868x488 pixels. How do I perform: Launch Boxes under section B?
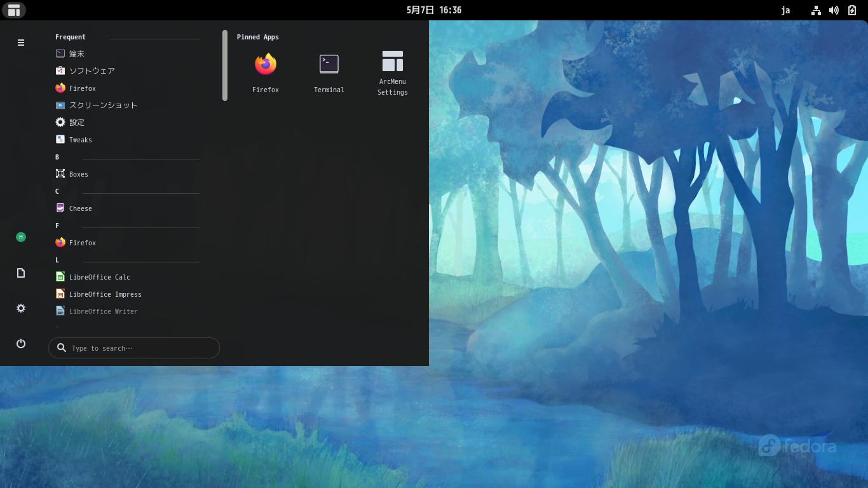click(128, 174)
